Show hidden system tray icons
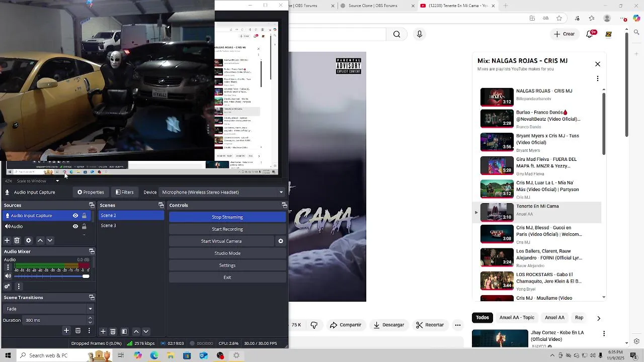 (552, 355)
